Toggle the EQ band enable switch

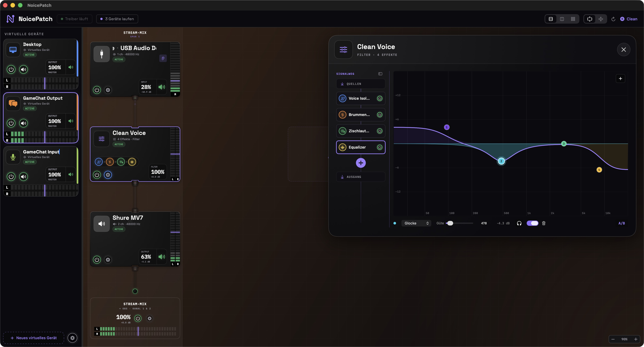click(532, 223)
